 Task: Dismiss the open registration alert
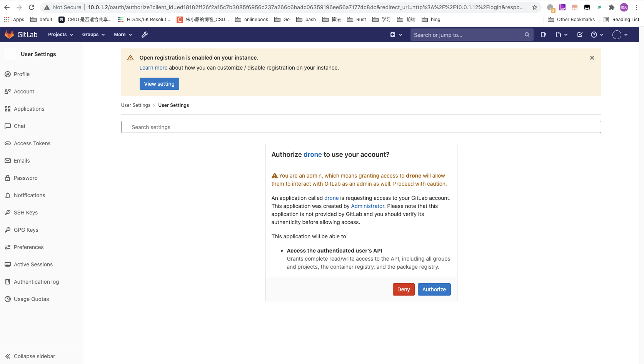pos(592,58)
